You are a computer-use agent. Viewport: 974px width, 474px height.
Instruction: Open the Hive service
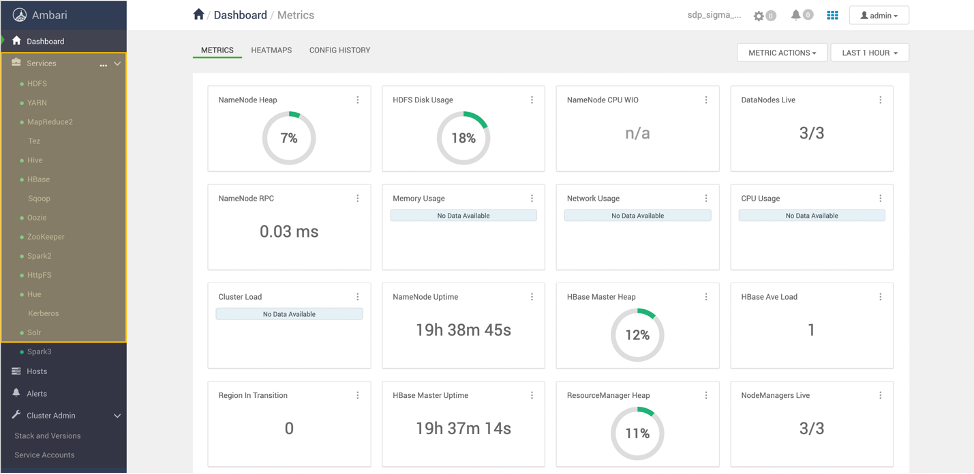(35, 160)
